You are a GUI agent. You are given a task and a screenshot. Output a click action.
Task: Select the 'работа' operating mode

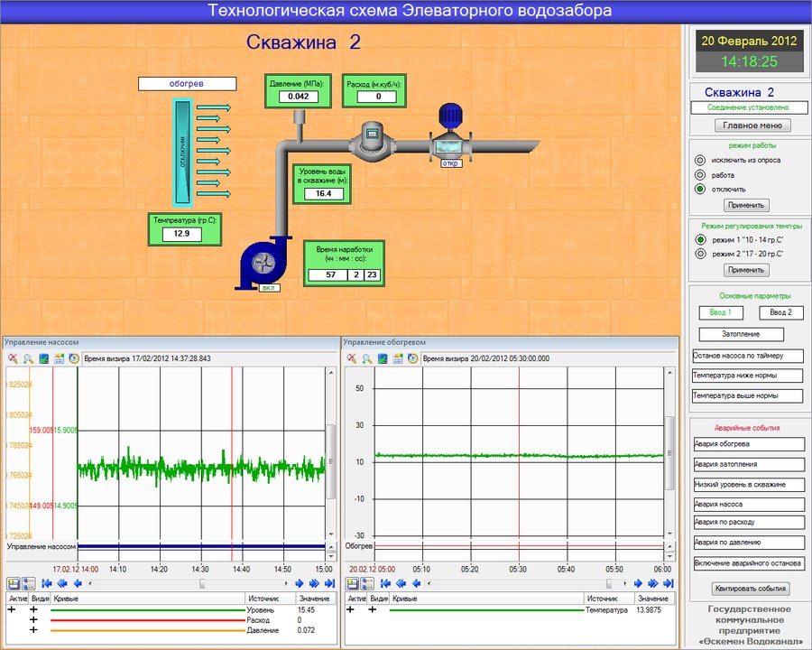(699, 174)
